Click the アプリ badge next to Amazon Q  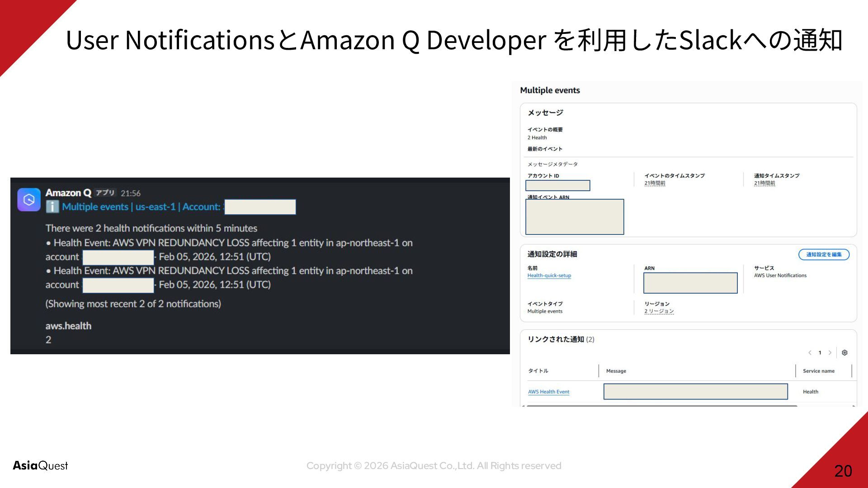(x=105, y=193)
